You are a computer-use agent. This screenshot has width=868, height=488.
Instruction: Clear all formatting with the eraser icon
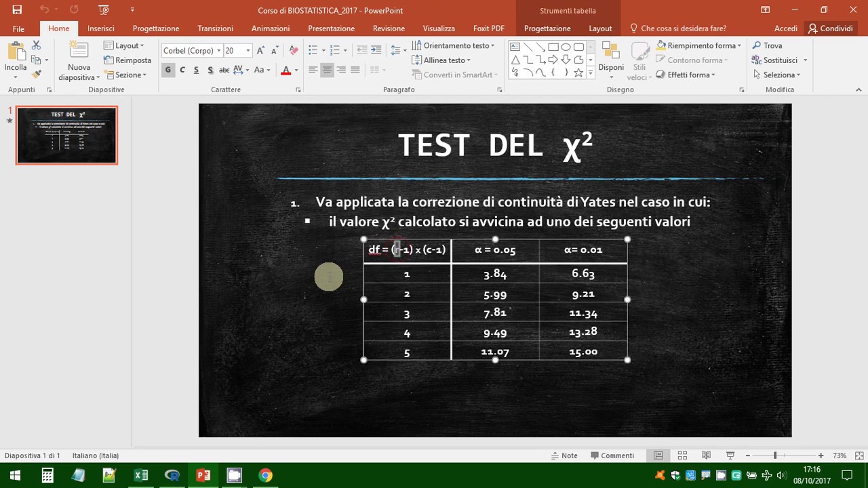pyautogui.click(x=294, y=50)
